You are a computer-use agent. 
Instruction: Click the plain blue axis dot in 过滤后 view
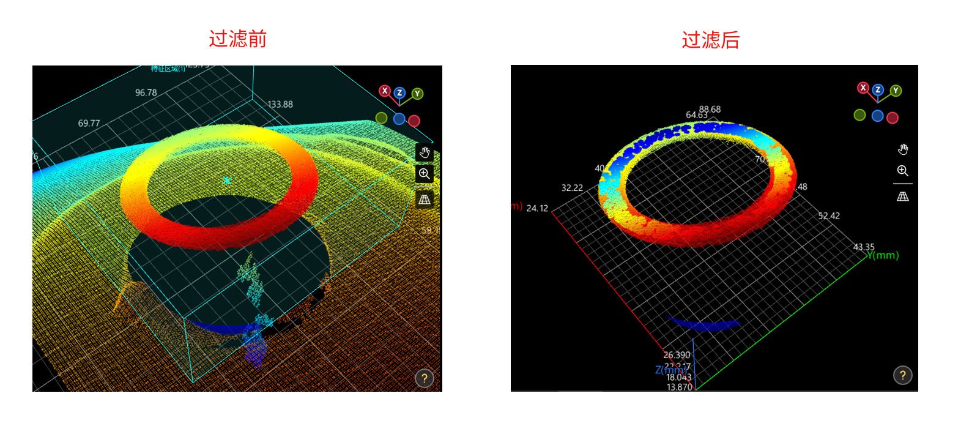click(877, 116)
